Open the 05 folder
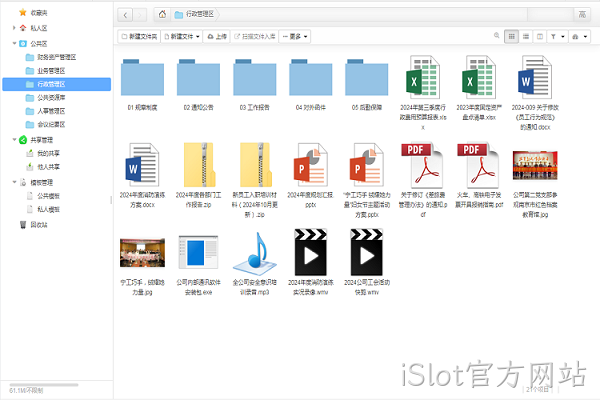Screen dimensions: 600x400 (367, 78)
